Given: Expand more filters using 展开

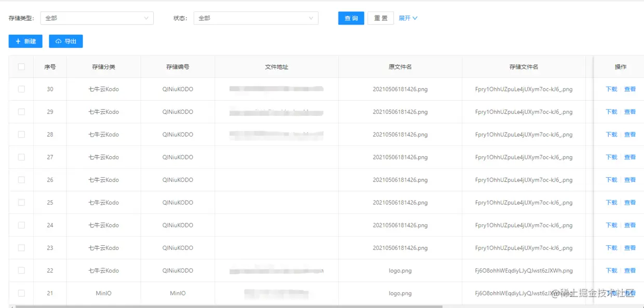Looking at the screenshot, I should [408, 18].
